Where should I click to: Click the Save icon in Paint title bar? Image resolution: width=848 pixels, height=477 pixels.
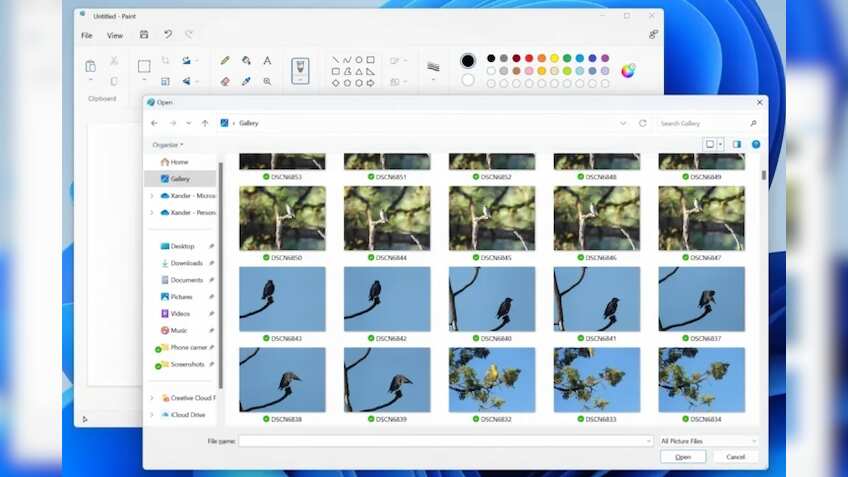point(144,35)
